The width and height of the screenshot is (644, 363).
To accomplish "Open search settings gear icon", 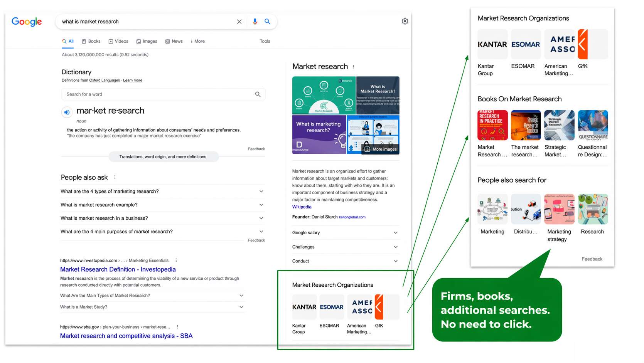I will [405, 21].
